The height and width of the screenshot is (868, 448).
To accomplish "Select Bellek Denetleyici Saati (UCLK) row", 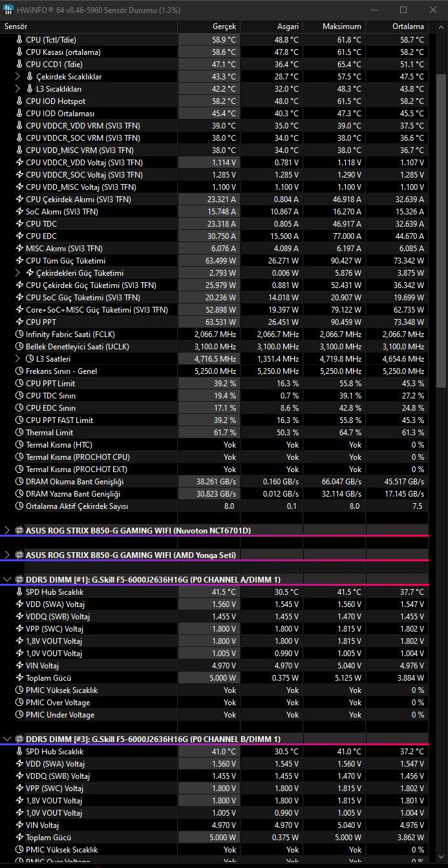I will 214,346.
